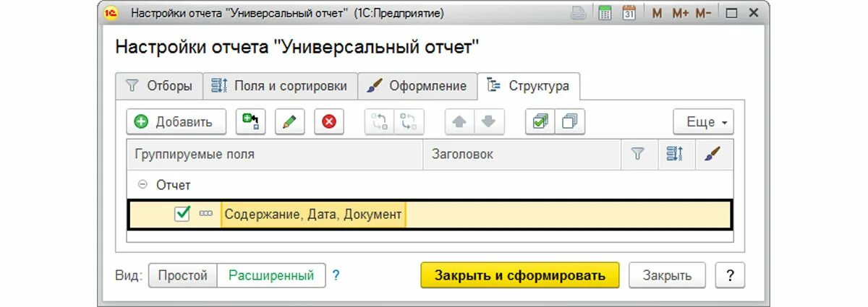Image resolution: width=868 pixels, height=307 pixels.
Task: Click the M+ memory button
Action: (x=680, y=13)
